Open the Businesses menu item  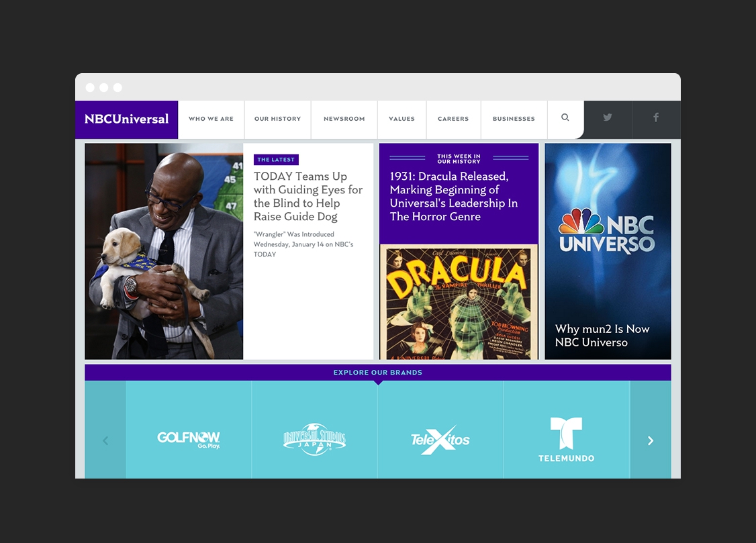tap(514, 119)
